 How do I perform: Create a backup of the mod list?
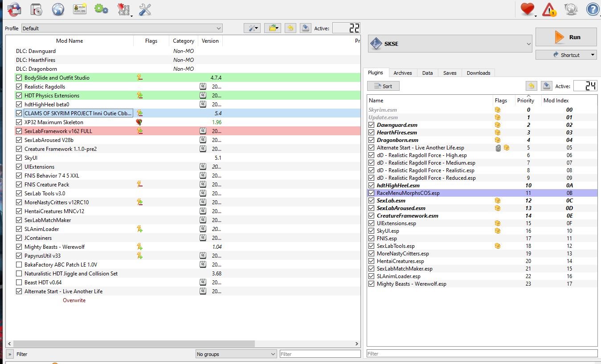coord(305,28)
